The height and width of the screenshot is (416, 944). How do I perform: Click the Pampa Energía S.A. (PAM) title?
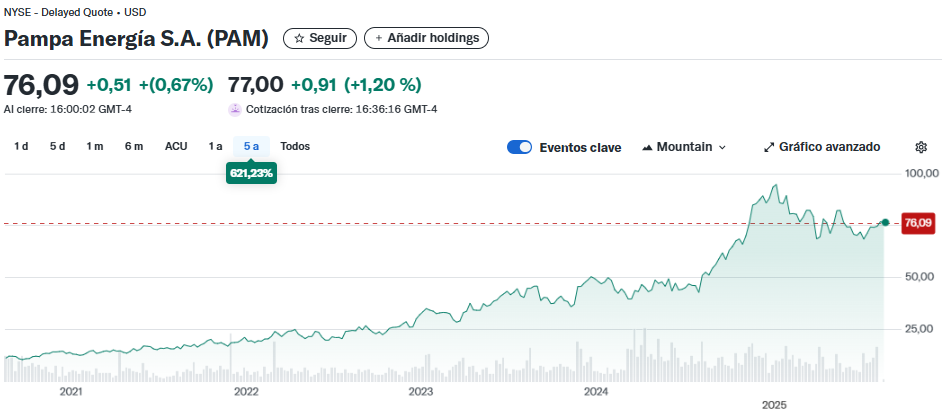point(136,39)
